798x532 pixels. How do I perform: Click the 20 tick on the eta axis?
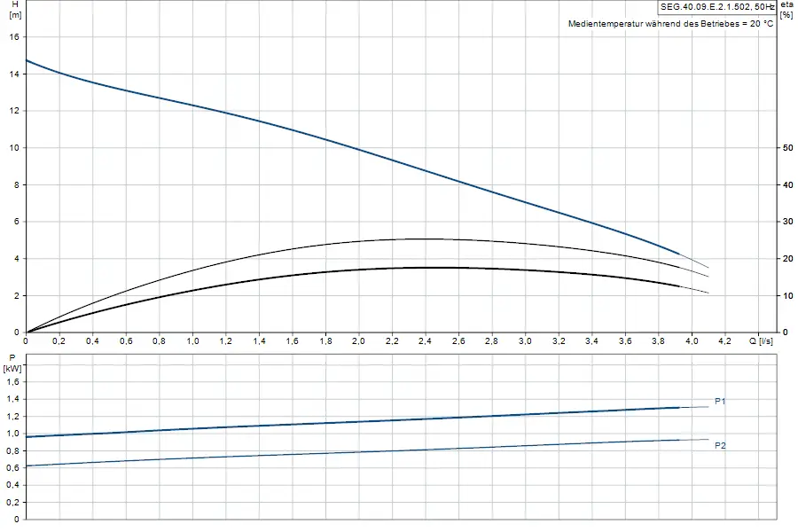click(787, 259)
